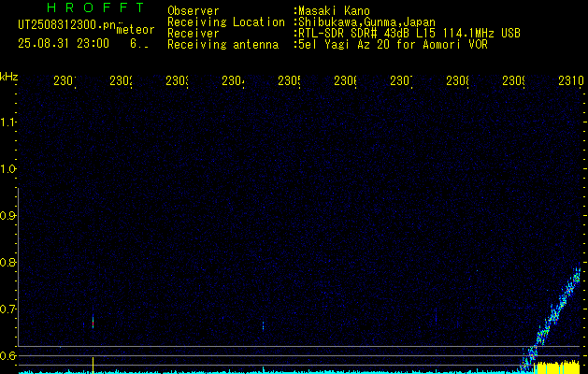This screenshot has width=588, height=374.
Task: Click the 2302 time axis marker
Action: pos(121,80)
